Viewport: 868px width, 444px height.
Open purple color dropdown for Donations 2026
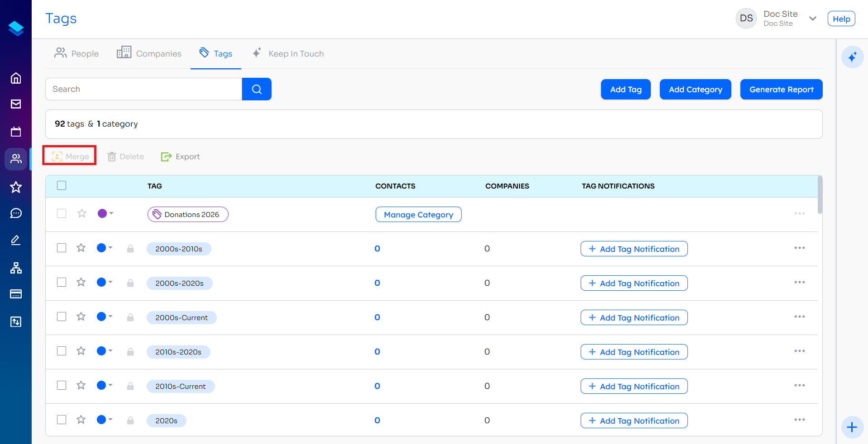(x=105, y=213)
